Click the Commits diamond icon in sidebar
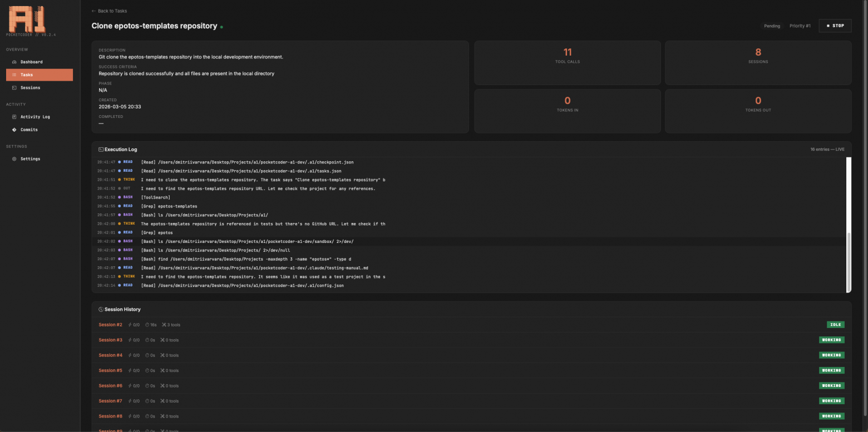The image size is (868, 432). 14,130
